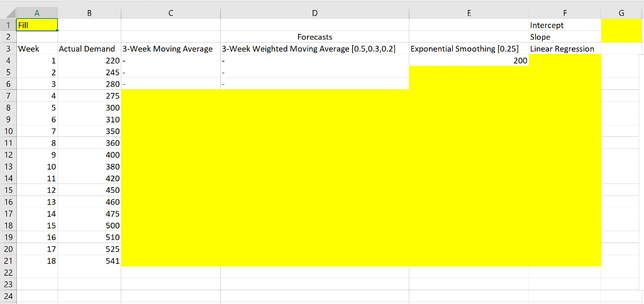The image size is (644, 304).
Task: Select the '3-Week Moving Average' header
Action: (171, 49)
